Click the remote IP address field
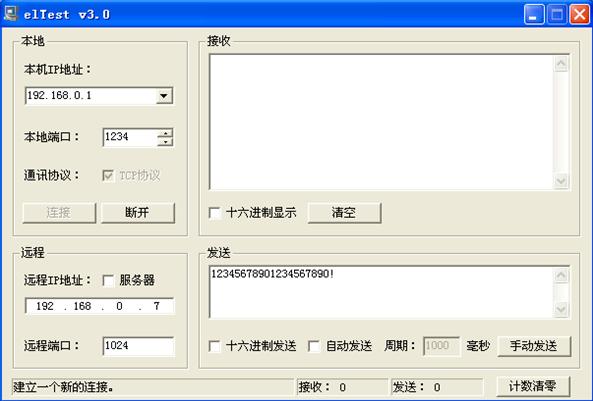Viewport: 593px width, 401px height. [99, 306]
